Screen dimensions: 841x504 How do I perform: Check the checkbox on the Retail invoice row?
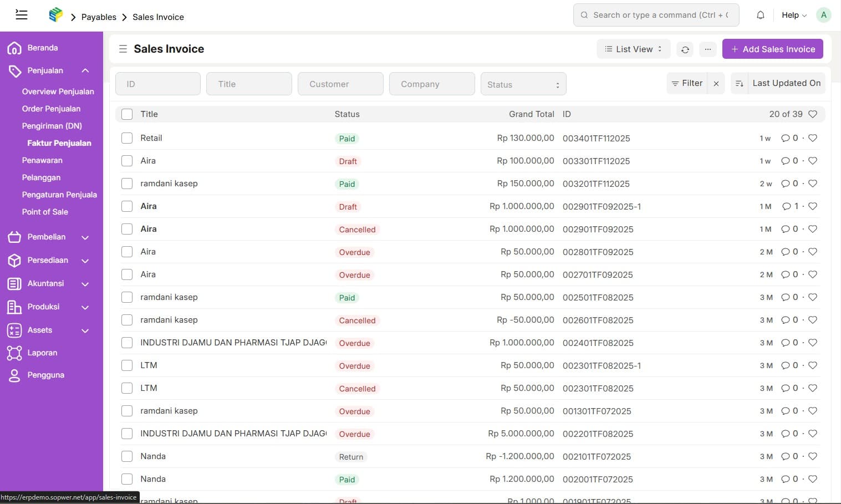click(126, 138)
